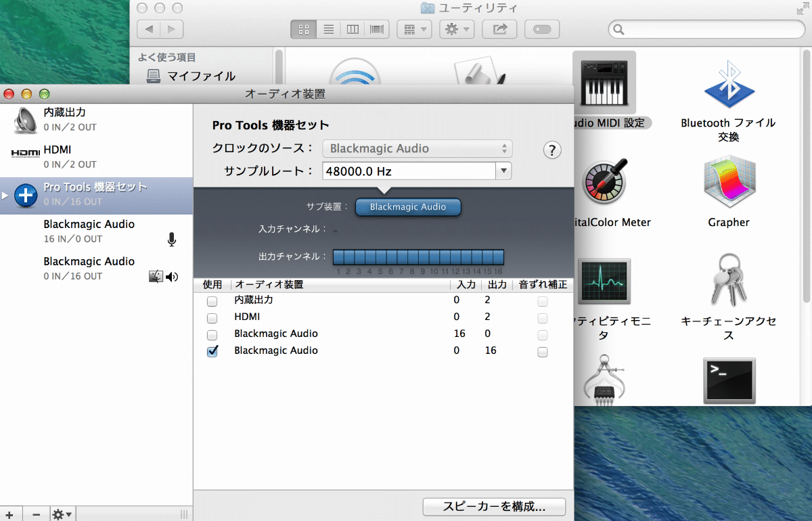Click the output count column header
The image size is (812, 521).
[497, 285]
